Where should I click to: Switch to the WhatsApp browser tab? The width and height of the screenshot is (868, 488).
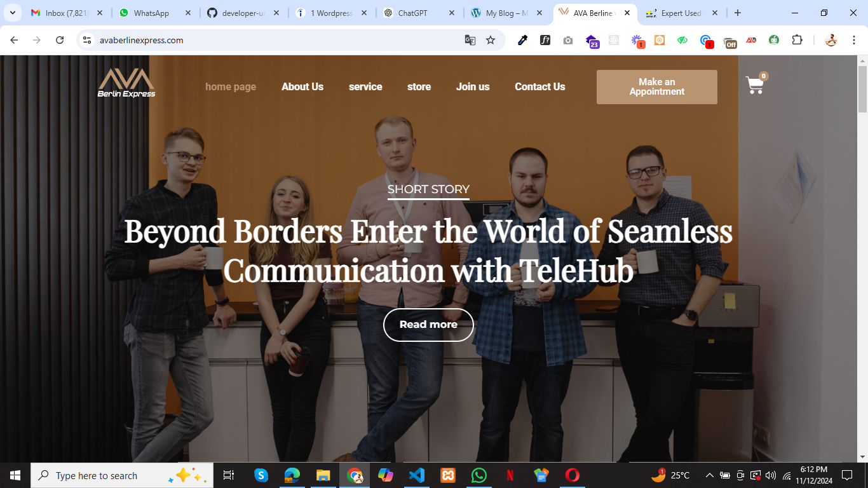[151, 13]
